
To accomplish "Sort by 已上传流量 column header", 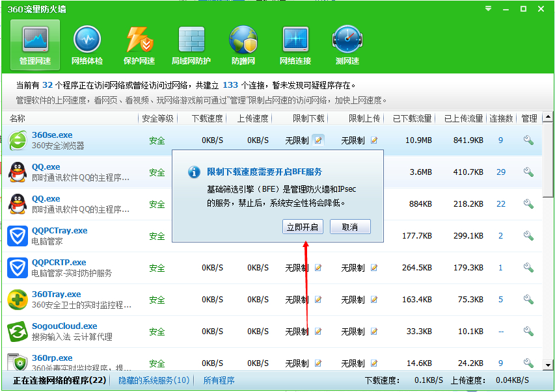I will [464, 118].
